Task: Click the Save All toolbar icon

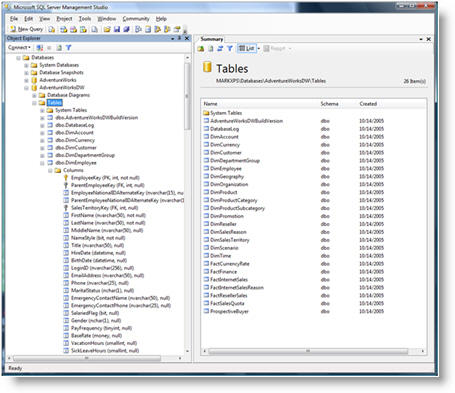Action: click(x=126, y=29)
